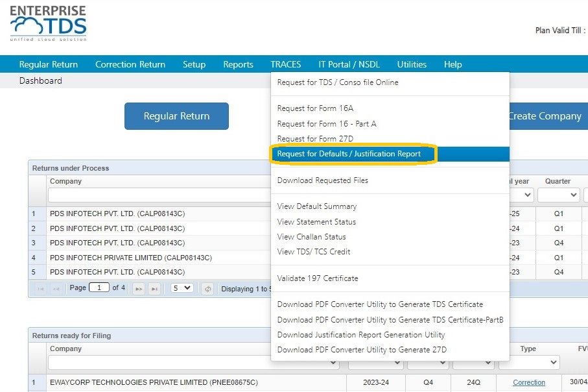Open the Correction link for EWAYCORP row

tap(530, 383)
